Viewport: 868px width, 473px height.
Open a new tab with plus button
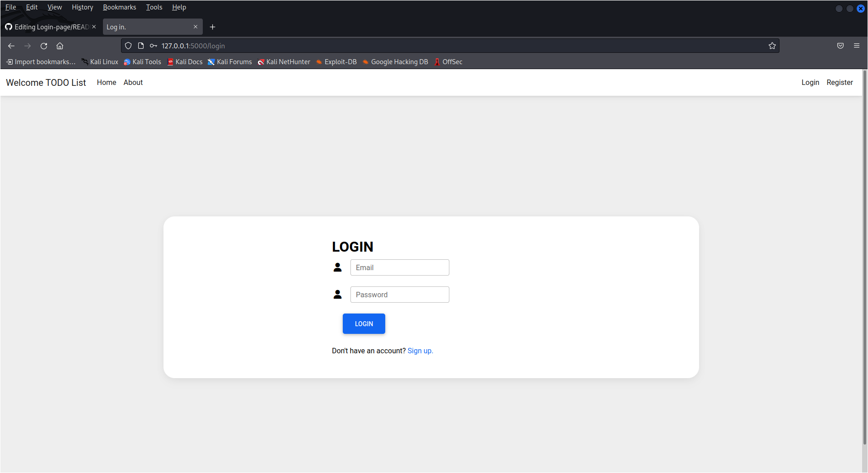[213, 27]
